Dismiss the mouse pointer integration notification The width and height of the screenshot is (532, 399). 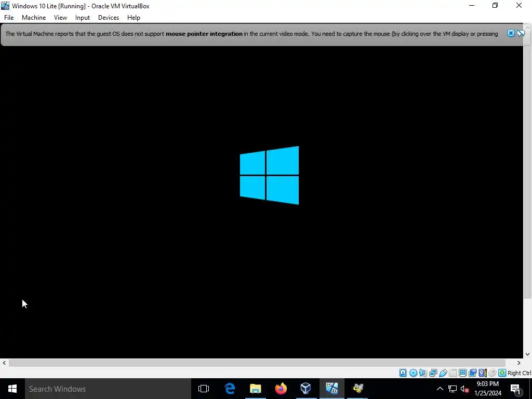[511, 33]
